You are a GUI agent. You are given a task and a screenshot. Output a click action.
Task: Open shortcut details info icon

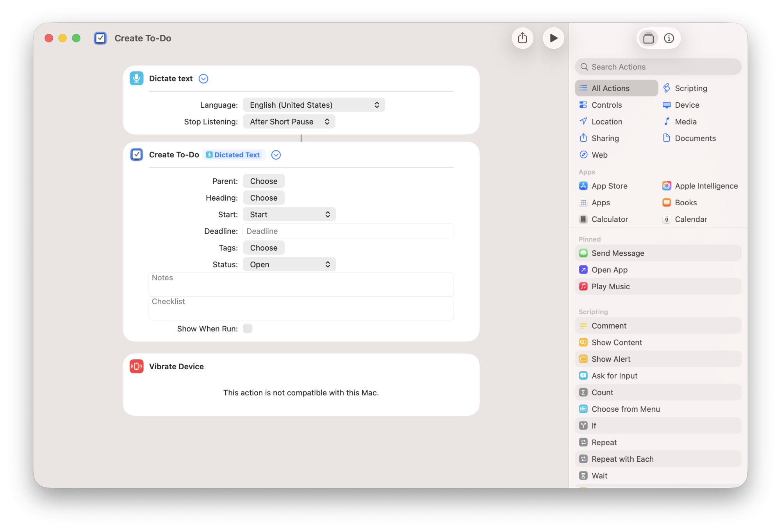point(669,38)
